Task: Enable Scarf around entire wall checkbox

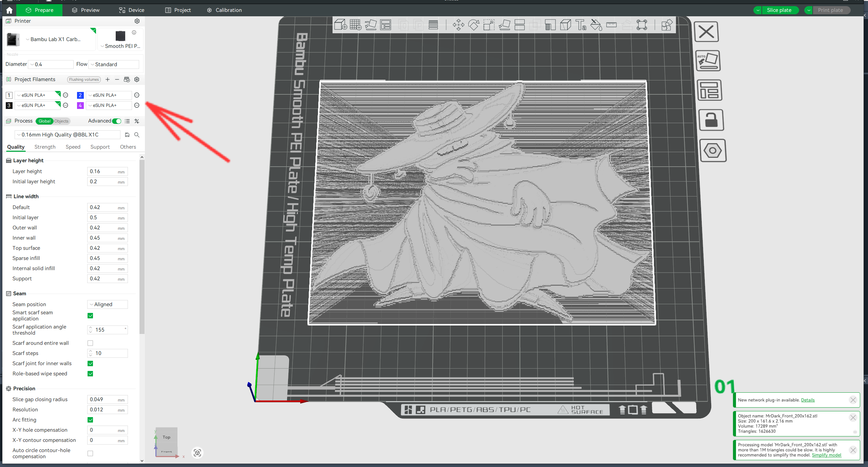Action: click(90, 343)
